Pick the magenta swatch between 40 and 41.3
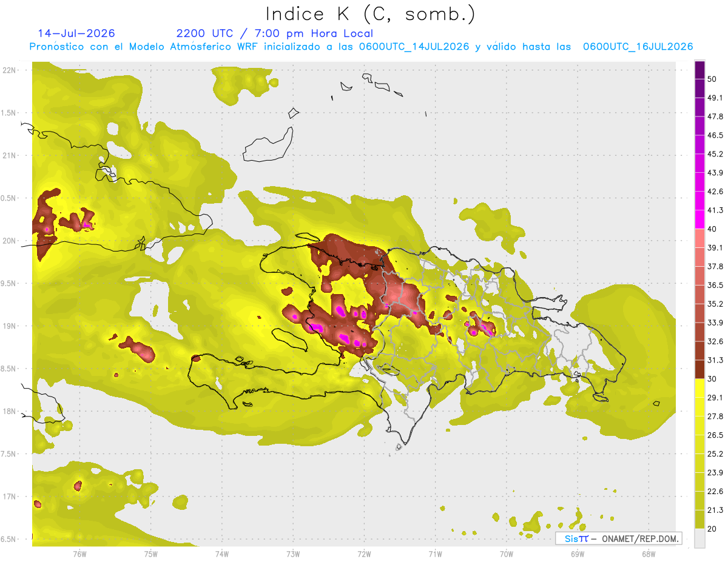 coord(699,219)
